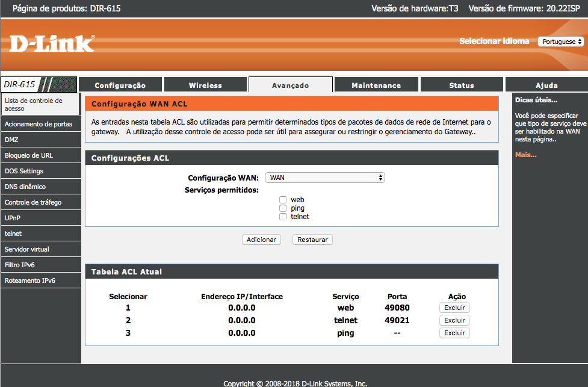Open Acionamento de portas in sidebar
588x387 pixels.
[41, 124]
